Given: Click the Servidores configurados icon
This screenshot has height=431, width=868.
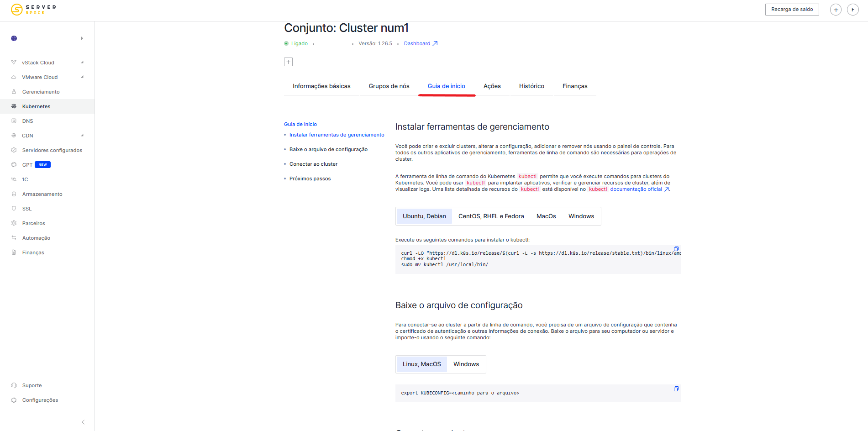Looking at the screenshot, I should (x=14, y=150).
